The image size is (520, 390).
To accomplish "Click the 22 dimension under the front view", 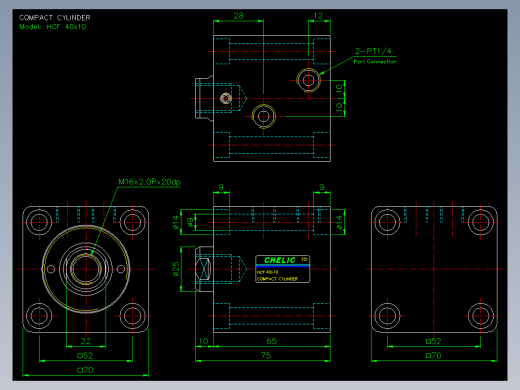I will click(86, 341).
